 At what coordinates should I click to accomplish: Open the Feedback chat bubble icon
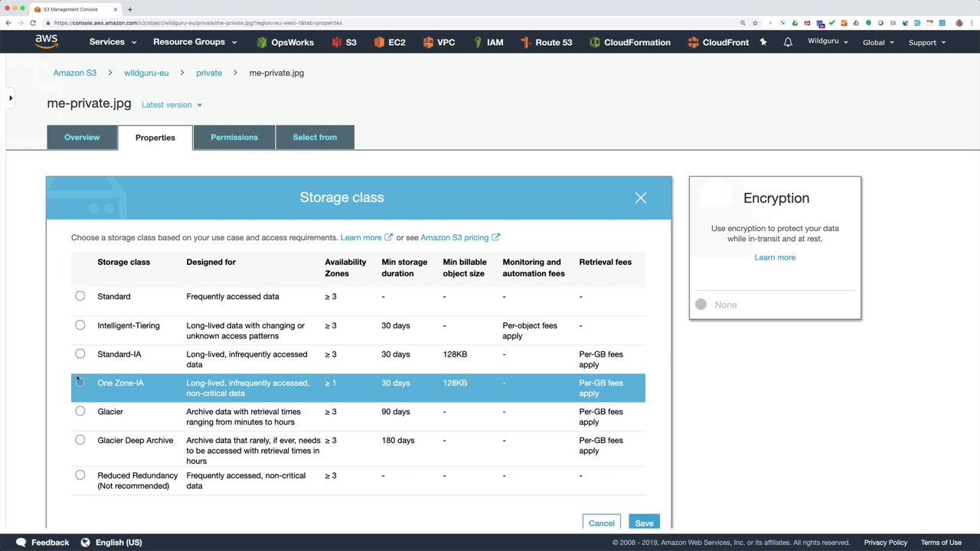click(21, 542)
